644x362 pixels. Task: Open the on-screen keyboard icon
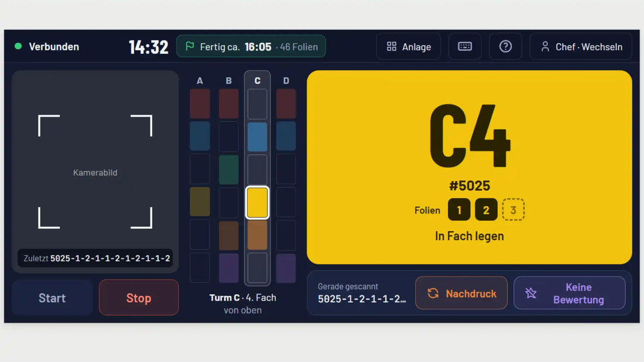click(464, 46)
